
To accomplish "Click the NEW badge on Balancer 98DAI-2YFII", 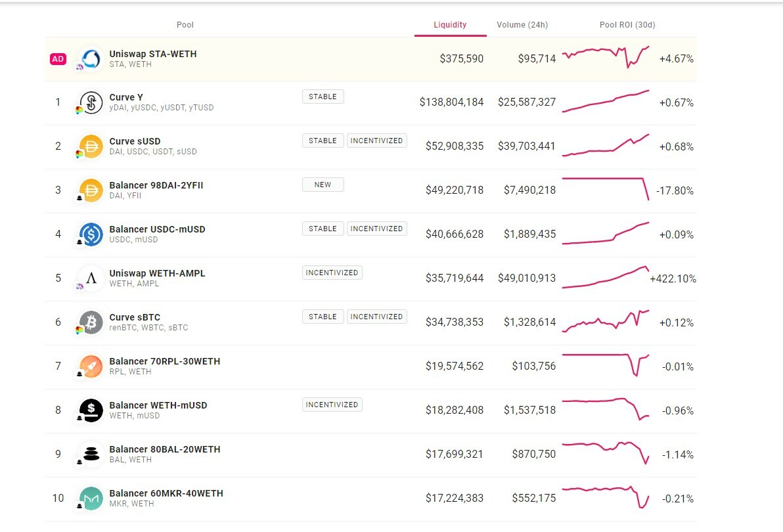I will [323, 185].
